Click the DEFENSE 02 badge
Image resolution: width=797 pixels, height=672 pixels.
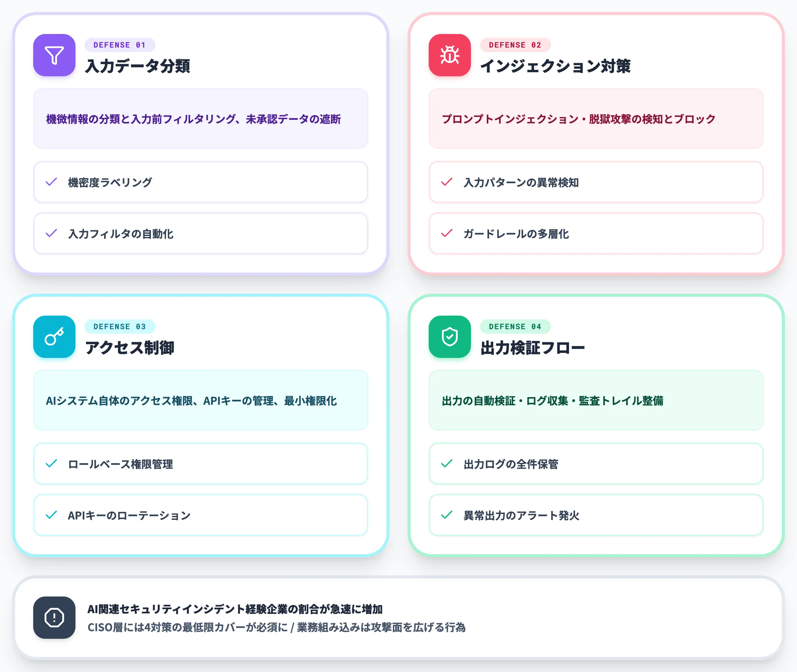pos(515,45)
